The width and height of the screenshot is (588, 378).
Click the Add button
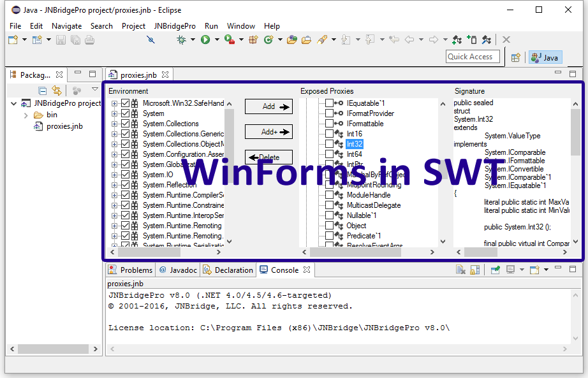point(268,106)
